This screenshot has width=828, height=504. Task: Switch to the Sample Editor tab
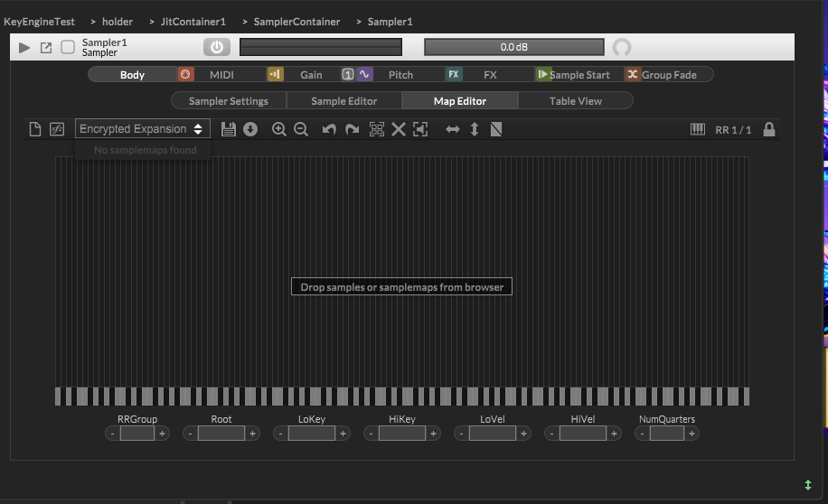tap(343, 101)
